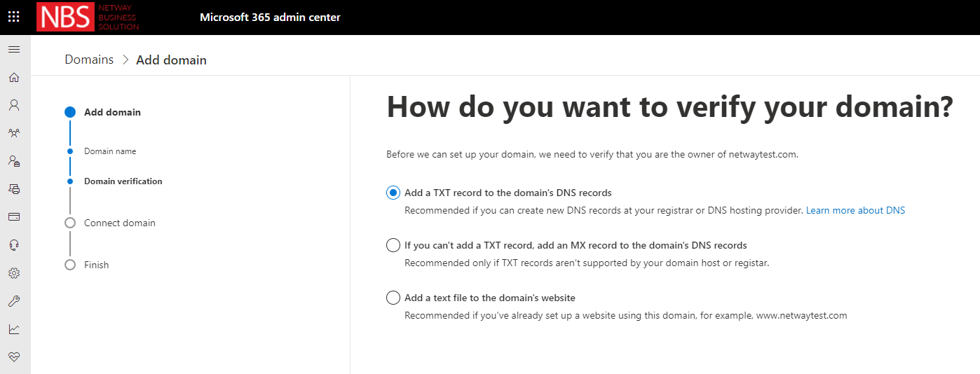Go to the Domain name wizard step
The height and width of the screenshot is (374, 980).
pos(110,151)
